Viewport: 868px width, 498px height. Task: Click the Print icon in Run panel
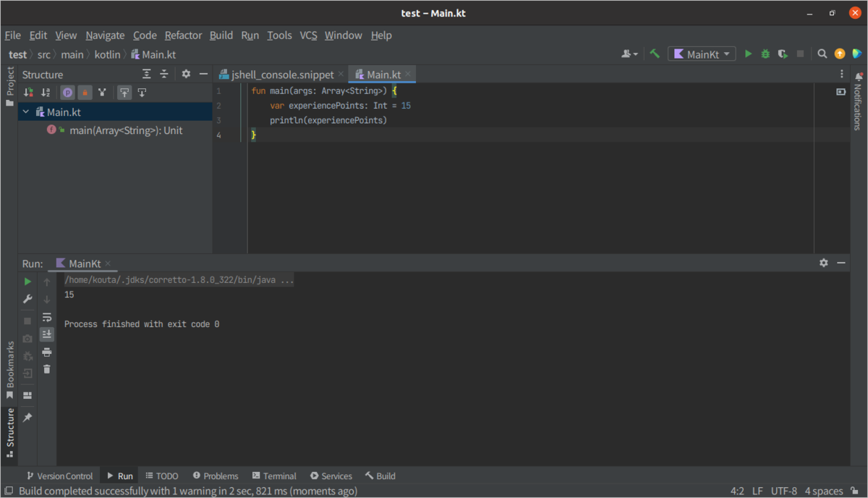(x=47, y=352)
